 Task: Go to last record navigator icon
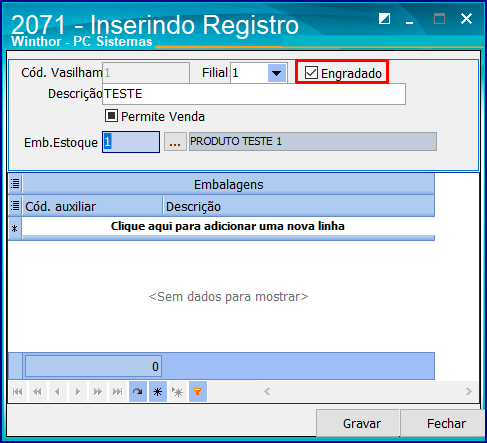coord(118,391)
